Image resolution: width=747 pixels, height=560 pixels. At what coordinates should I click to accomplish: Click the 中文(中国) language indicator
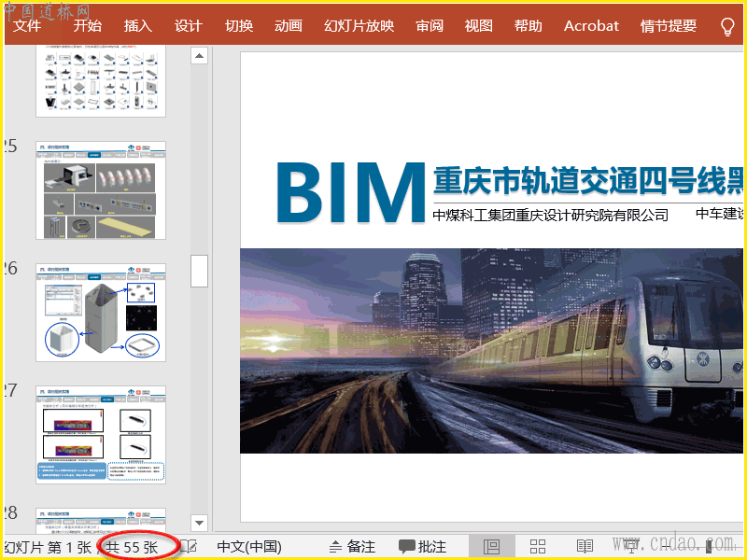[249, 547]
